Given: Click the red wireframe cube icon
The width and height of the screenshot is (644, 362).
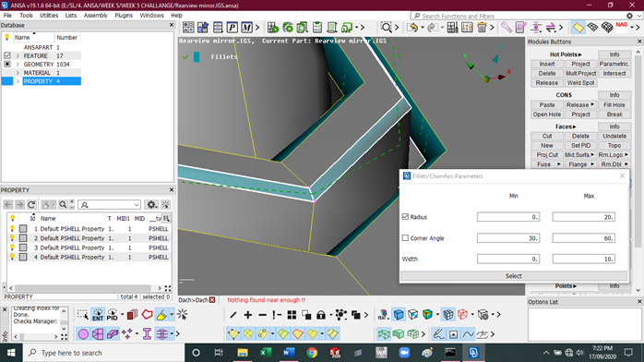Looking at the screenshot, I should [463, 315].
